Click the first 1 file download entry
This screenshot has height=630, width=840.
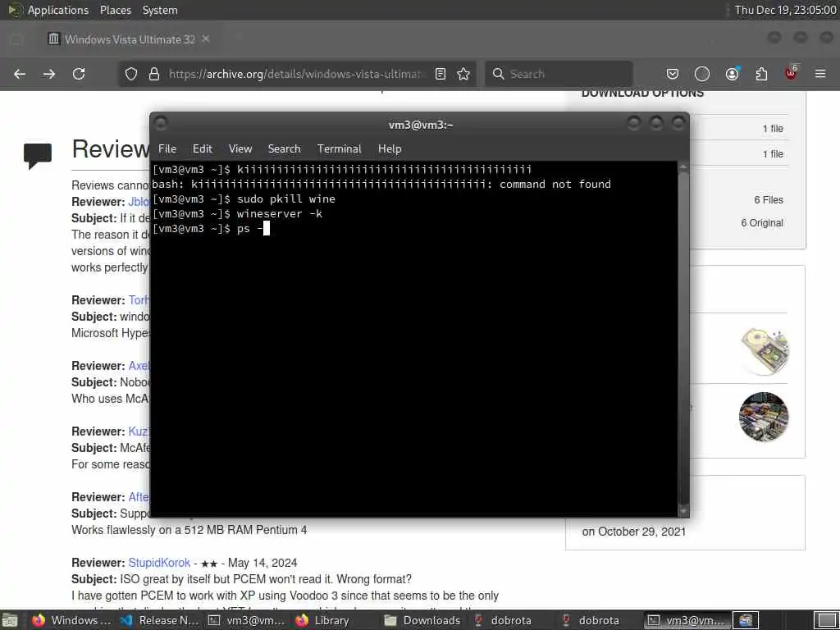click(773, 129)
